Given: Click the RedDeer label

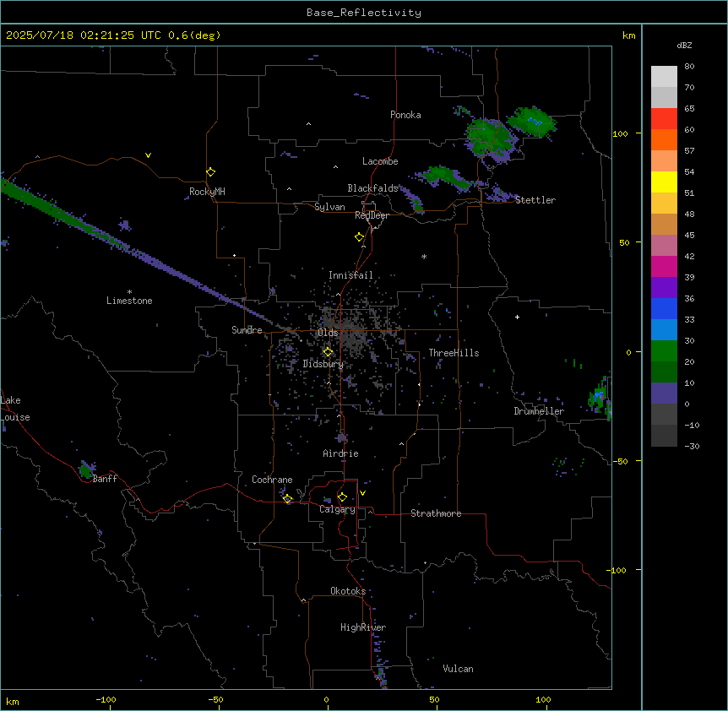Looking at the screenshot, I should [372, 215].
